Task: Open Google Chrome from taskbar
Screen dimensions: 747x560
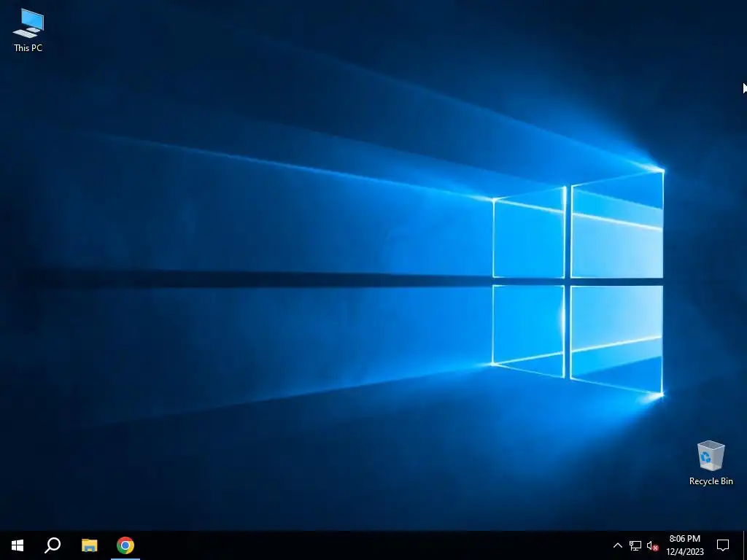Action: pos(125,545)
